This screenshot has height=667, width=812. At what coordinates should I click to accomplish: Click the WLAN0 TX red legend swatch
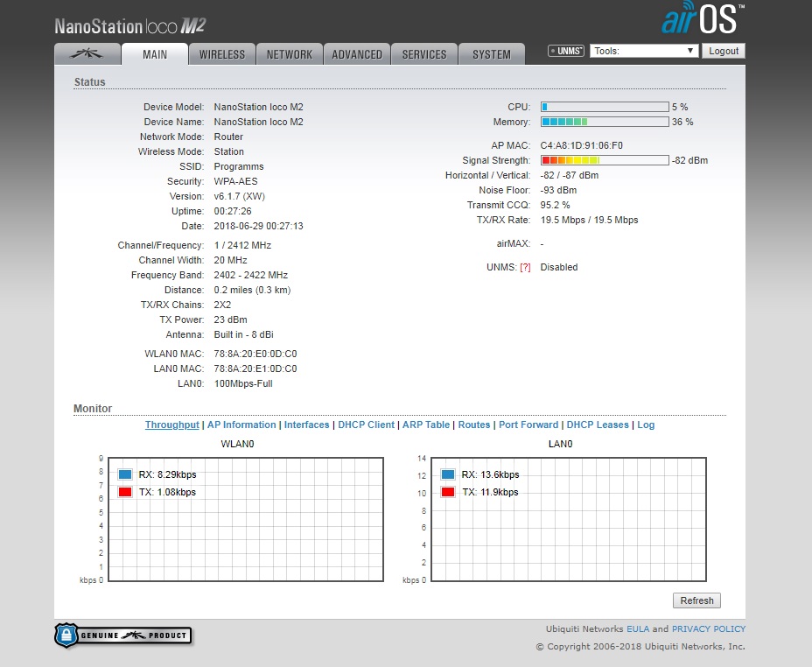(125, 492)
